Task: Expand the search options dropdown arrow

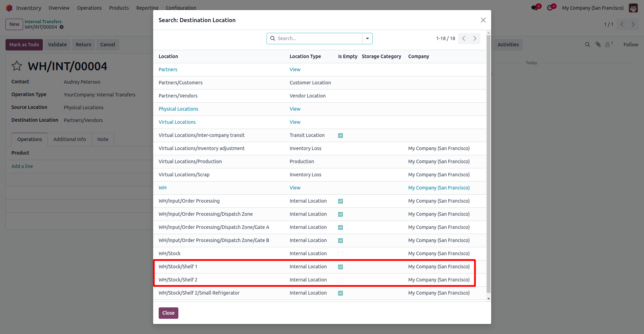Action: pyautogui.click(x=367, y=38)
